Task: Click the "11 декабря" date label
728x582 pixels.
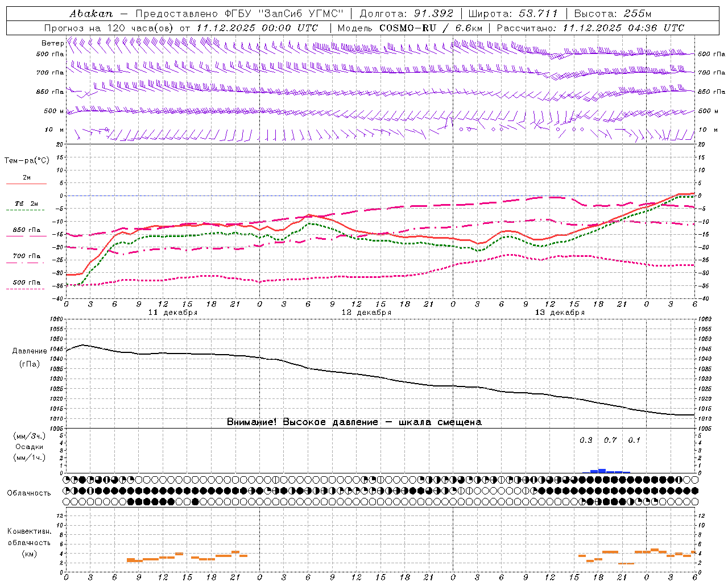Action: click(x=173, y=313)
